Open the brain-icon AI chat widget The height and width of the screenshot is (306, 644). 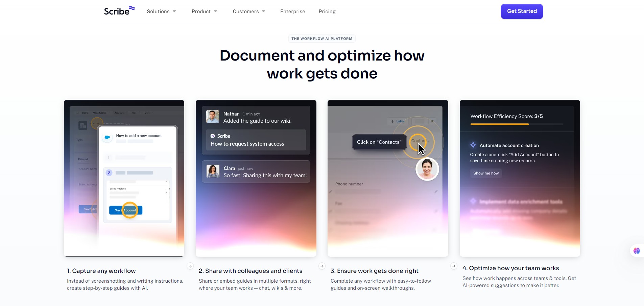click(x=637, y=251)
